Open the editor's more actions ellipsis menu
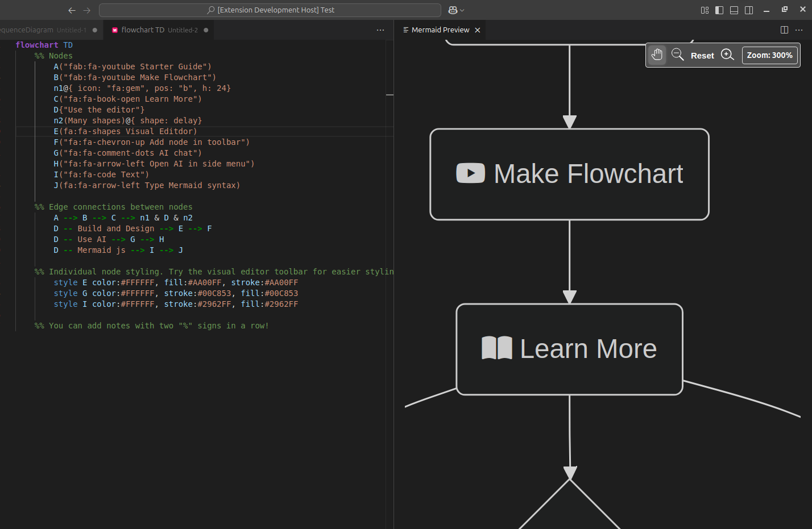The height and width of the screenshot is (529, 812). [x=380, y=30]
